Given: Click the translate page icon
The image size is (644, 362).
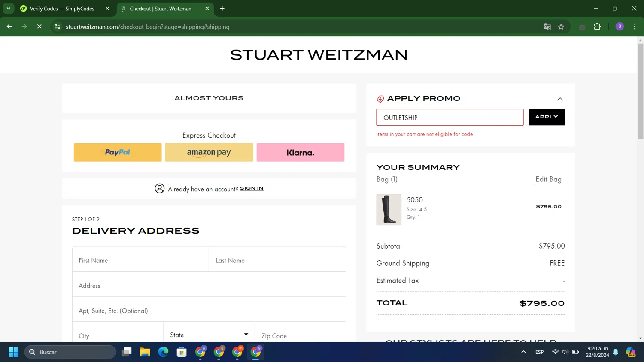Looking at the screenshot, I should [547, 27].
